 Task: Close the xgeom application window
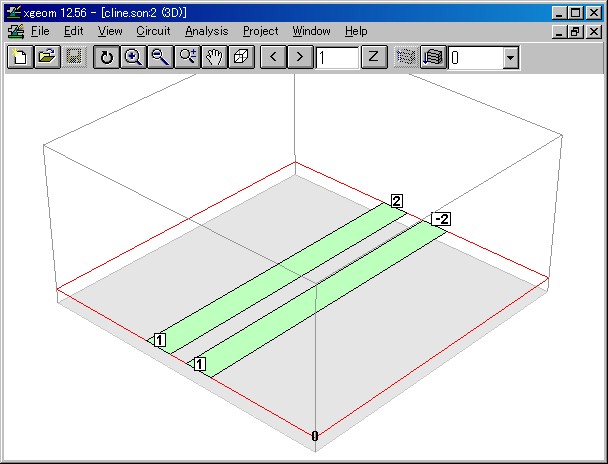tap(594, 13)
